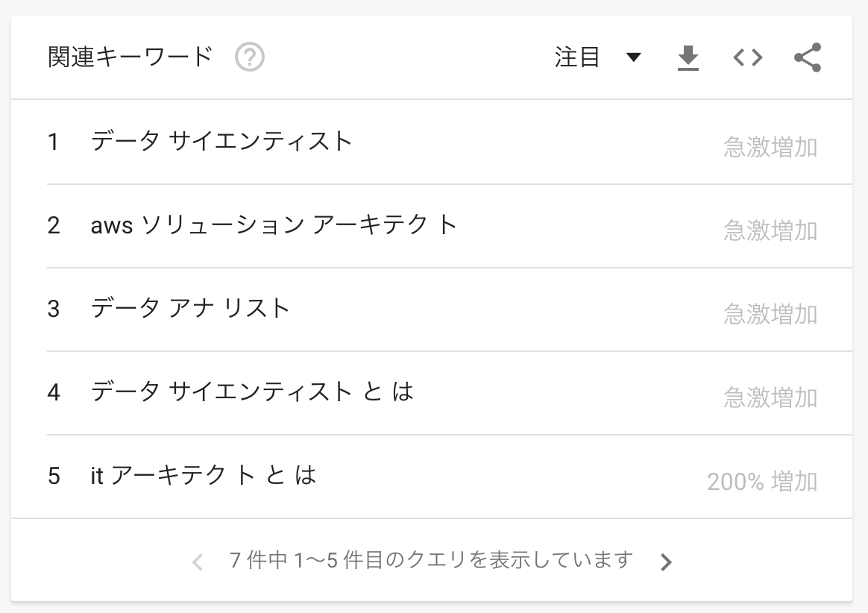Expand the triangle arrow beside 注目
The width and height of the screenshot is (868, 613).
pyautogui.click(x=634, y=57)
